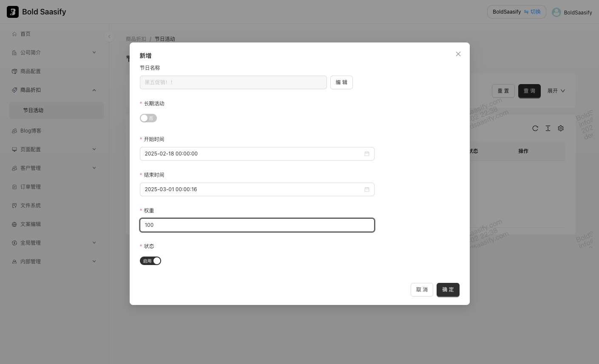Click the 编辑 button beside 节日名称
Image resolution: width=599 pixels, height=364 pixels.
coord(341,82)
